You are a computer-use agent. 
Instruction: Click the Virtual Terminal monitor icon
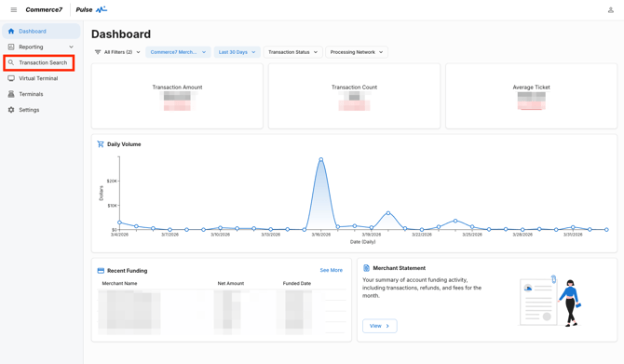pyautogui.click(x=11, y=78)
